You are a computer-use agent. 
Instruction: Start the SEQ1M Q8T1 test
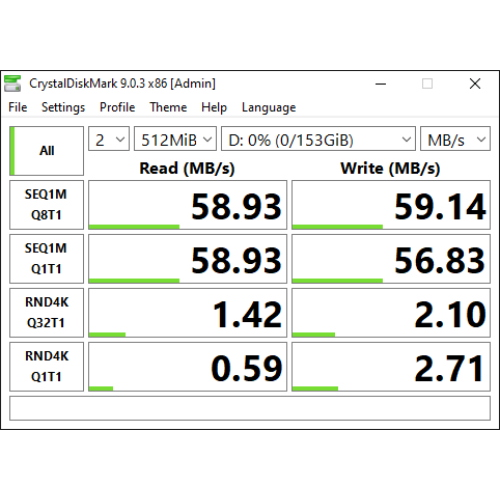[46, 205]
